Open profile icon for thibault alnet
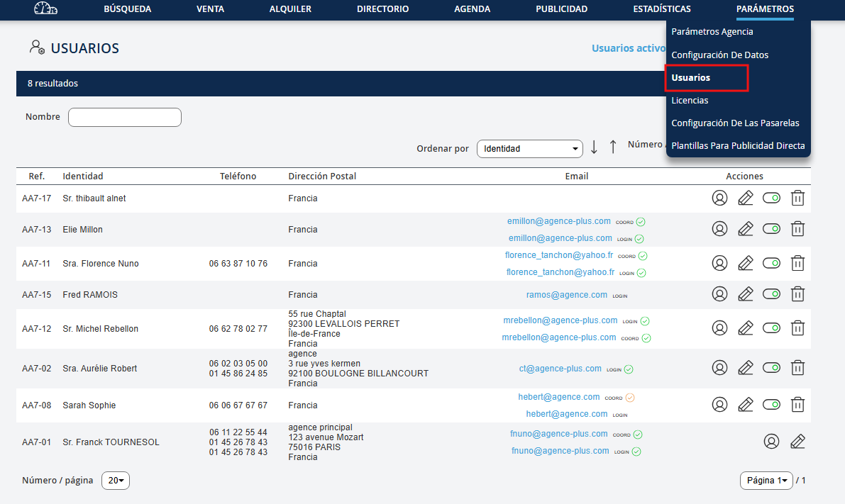 719,198
